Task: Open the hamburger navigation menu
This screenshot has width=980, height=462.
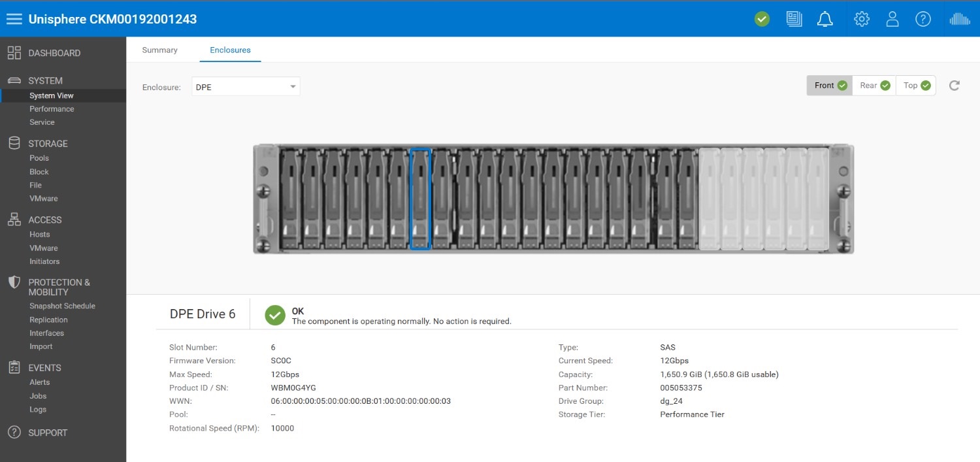Action: click(14, 19)
